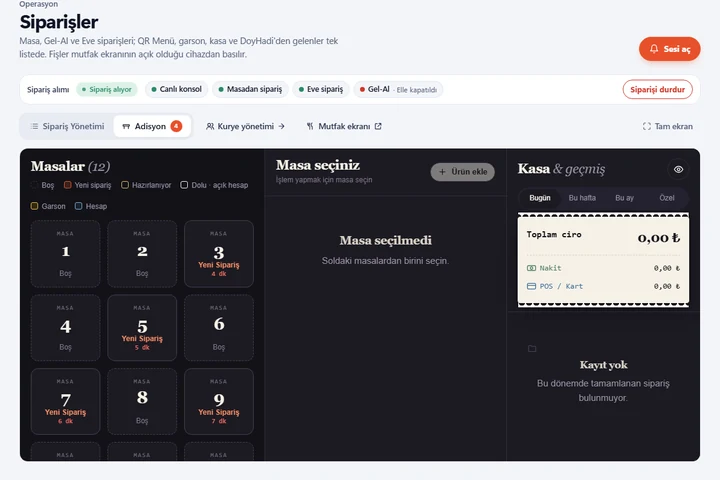Click the external link icon after Mutfak ekranı
The width and height of the screenshot is (720, 480).
pyautogui.click(x=378, y=126)
